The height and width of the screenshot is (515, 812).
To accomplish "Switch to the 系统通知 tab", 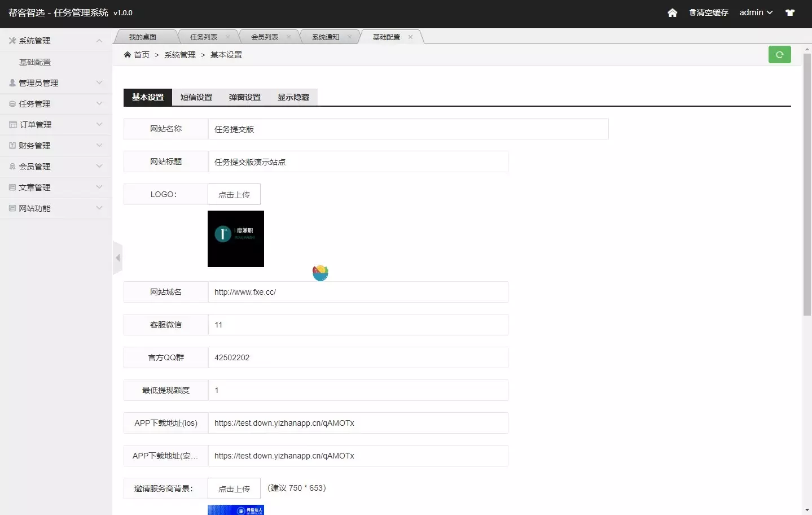I will pyautogui.click(x=326, y=37).
